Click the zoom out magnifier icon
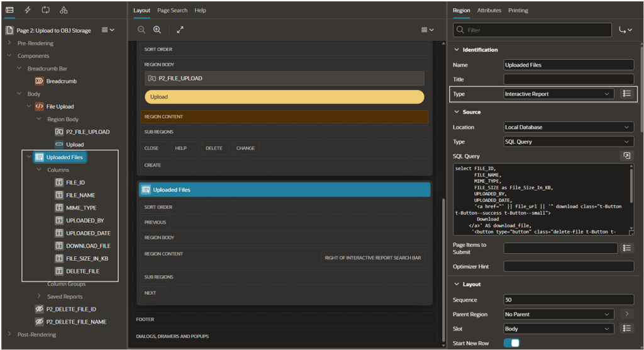Screen dimensions: 644x350 [142, 30]
